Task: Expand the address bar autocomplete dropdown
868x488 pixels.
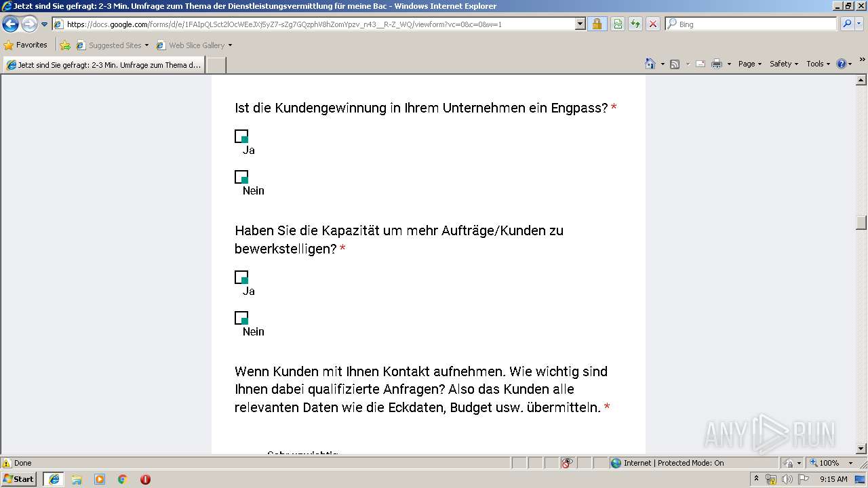Action: point(580,24)
